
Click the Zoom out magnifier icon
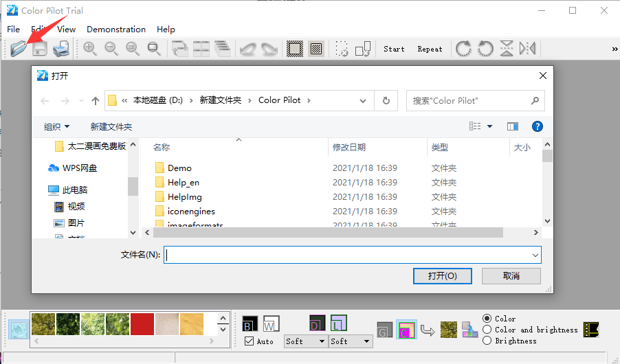point(111,49)
